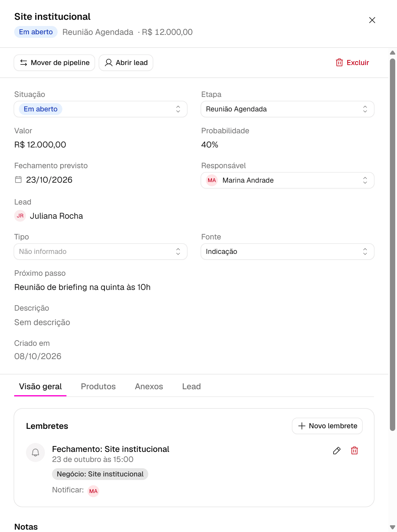
Task: Open the Tipo dropdown Não informado
Action: pyautogui.click(x=101, y=252)
